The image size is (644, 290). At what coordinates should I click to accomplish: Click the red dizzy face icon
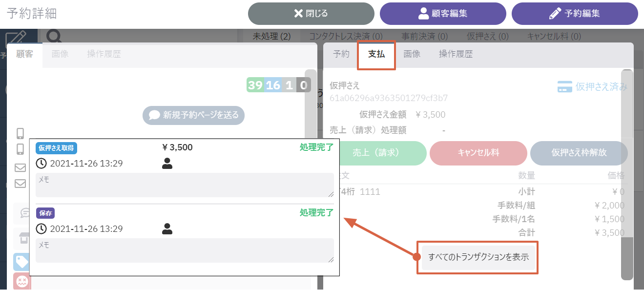click(21, 281)
